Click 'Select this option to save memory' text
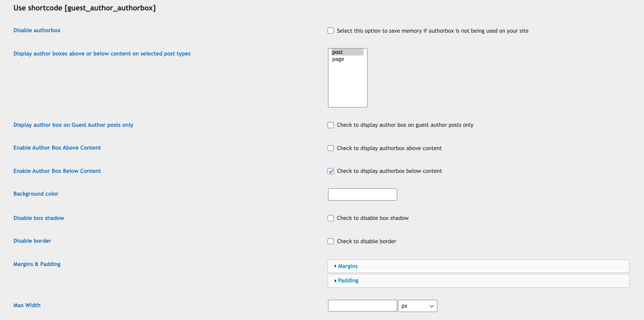Viewport: 644px width, 320px height. [x=432, y=31]
